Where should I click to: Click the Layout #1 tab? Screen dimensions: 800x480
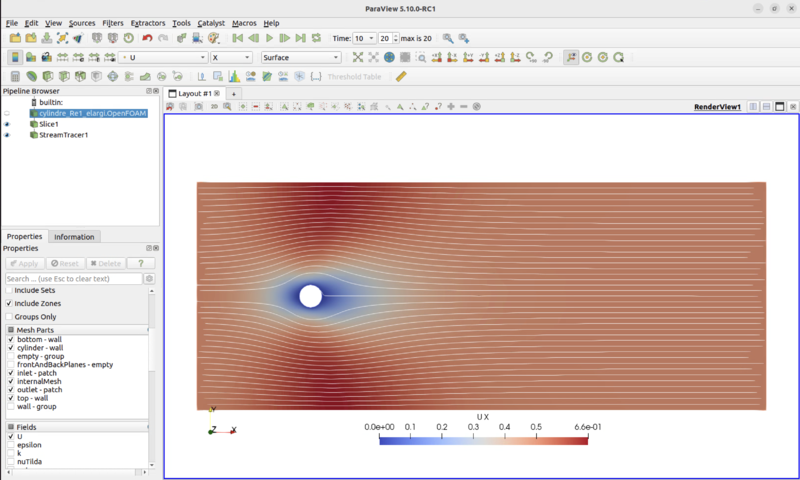pos(194,93)
